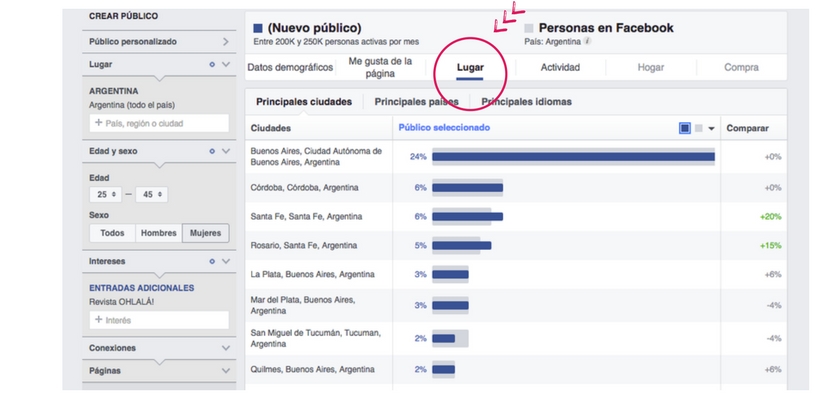840x400 pixels.
Task: Click the +15% comparison value for Rosario
Action: pos(770,246)
